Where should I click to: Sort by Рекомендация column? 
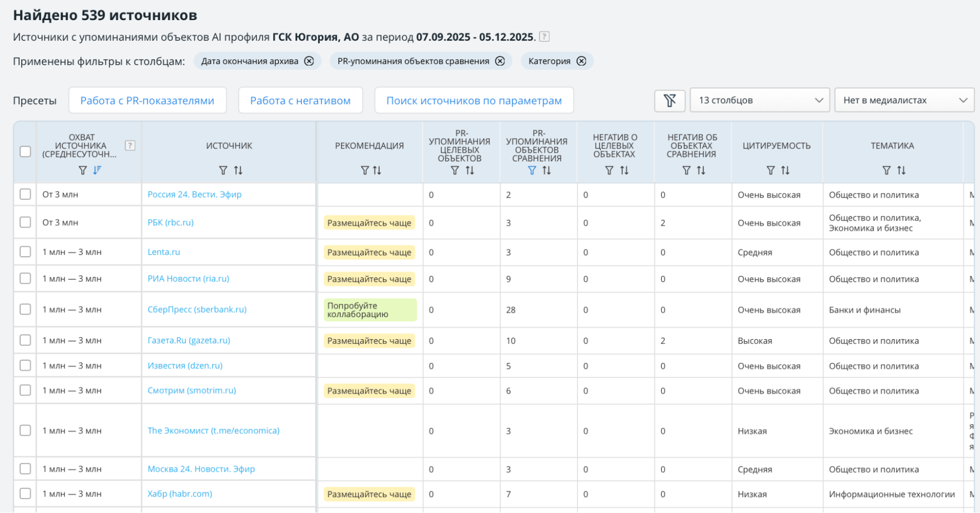pyautogui.click(x=377, y=171)
